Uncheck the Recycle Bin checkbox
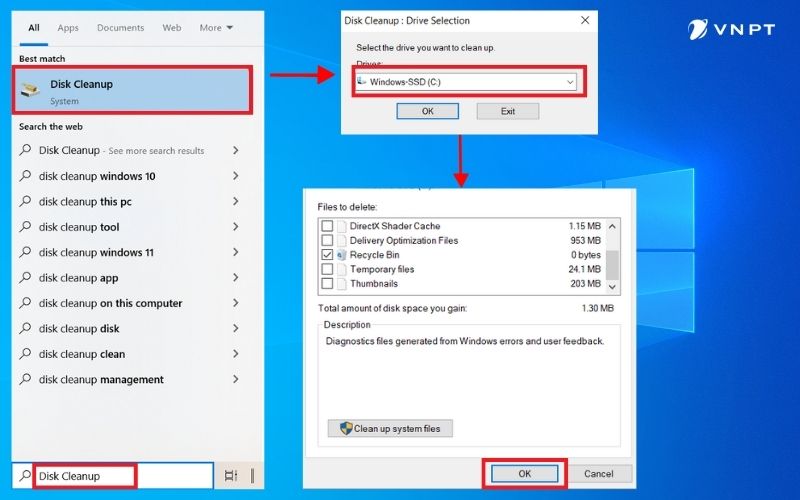Screen dimensions: 800x500 click(x=327, y=255)
